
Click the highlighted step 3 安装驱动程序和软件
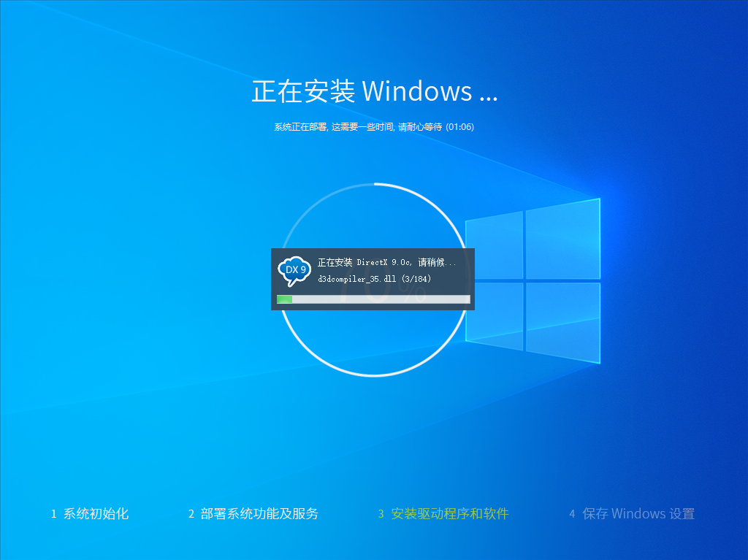pos(443,514)
